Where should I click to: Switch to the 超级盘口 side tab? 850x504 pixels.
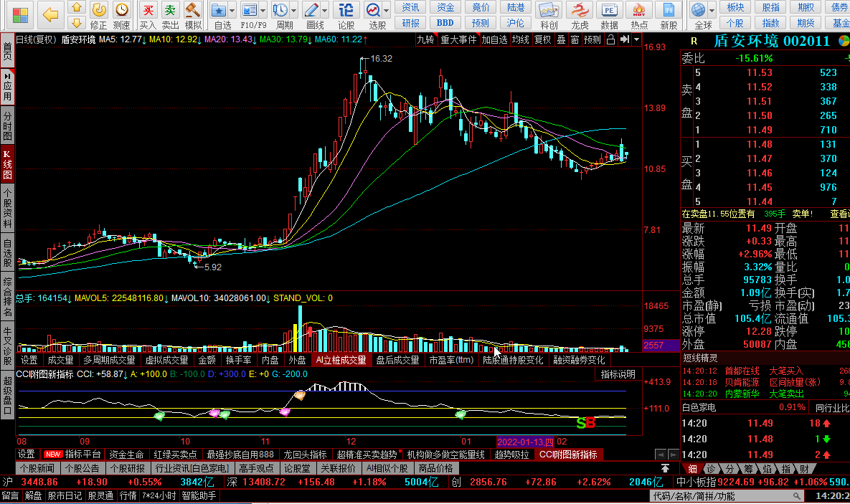(8, 394)
